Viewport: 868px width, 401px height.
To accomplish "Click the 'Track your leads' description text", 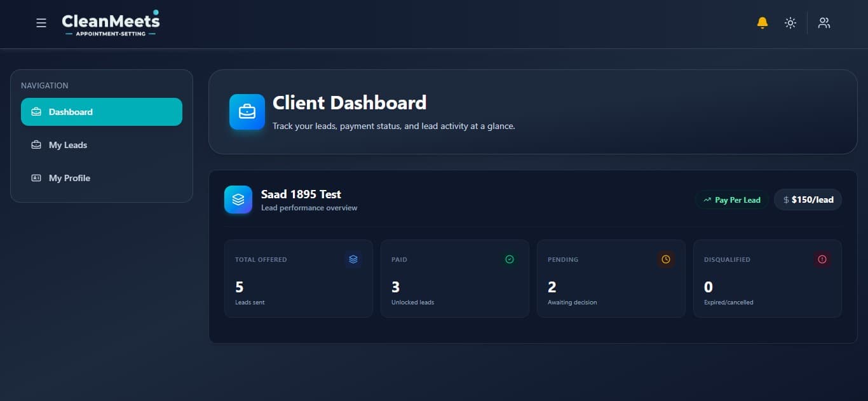I will click(394, 126).
